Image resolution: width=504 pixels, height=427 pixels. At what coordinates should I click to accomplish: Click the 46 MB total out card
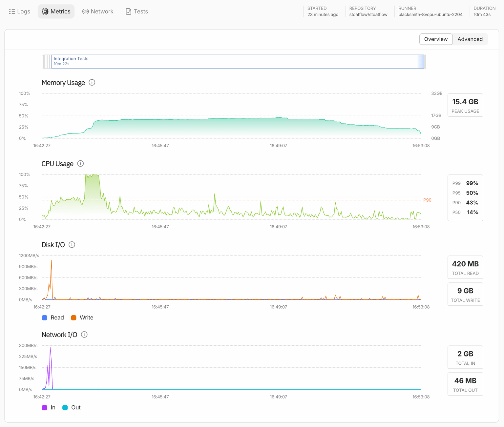pos(465,384)
